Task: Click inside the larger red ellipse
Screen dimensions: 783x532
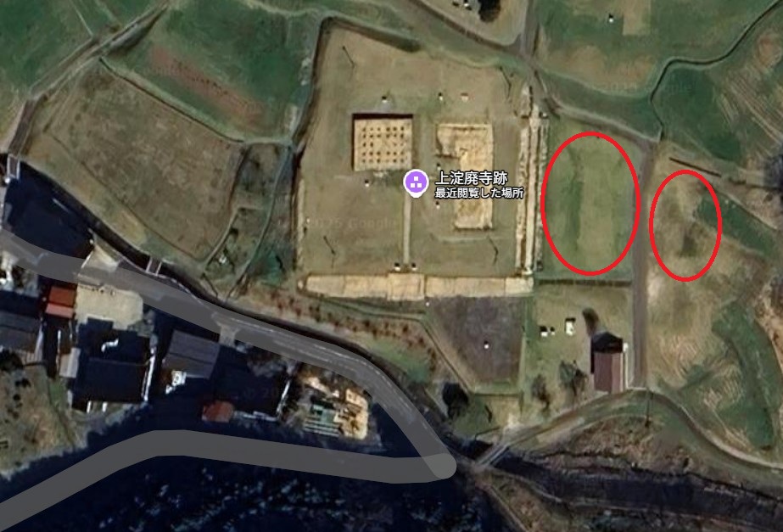Action: (590, 204)
